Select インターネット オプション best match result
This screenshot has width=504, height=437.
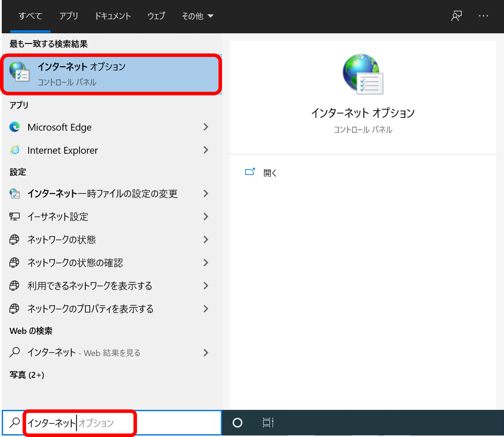click(x=112, y=74)
